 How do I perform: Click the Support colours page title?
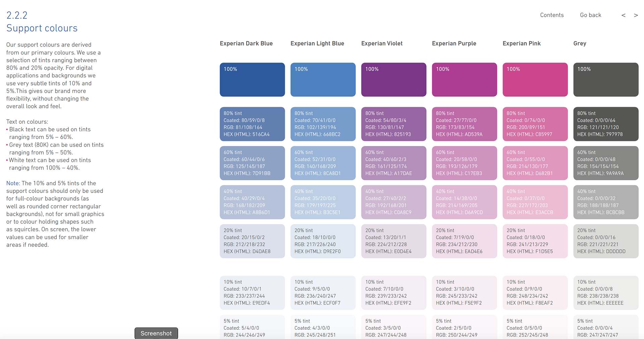coord(42,28)
